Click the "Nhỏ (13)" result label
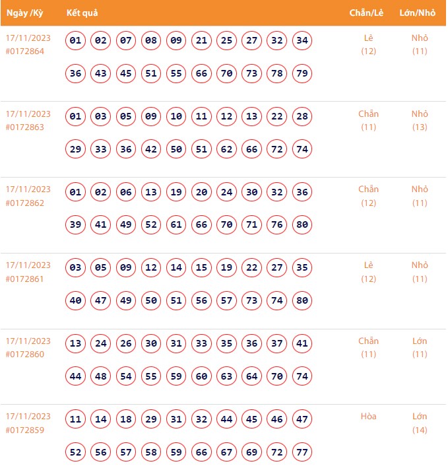Viewport: 448px width, 476px height. [x=420, y=120]
